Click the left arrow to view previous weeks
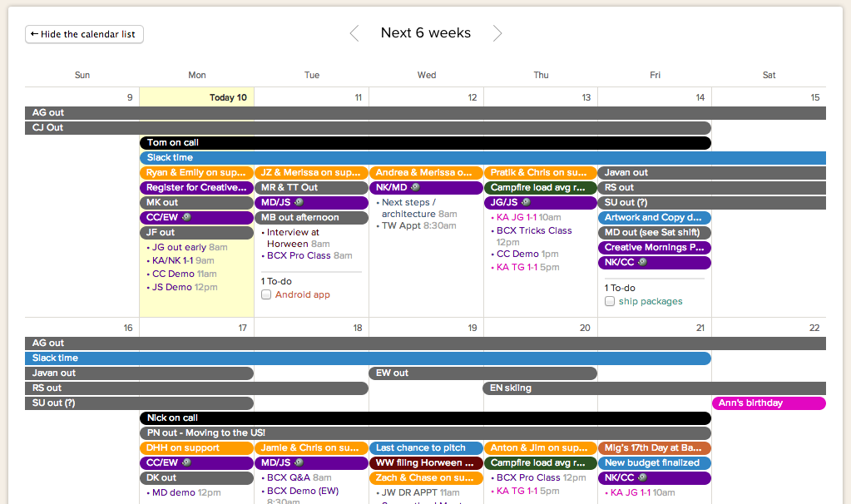This screenshot has height=504, width=851. [x=354, y=32]
